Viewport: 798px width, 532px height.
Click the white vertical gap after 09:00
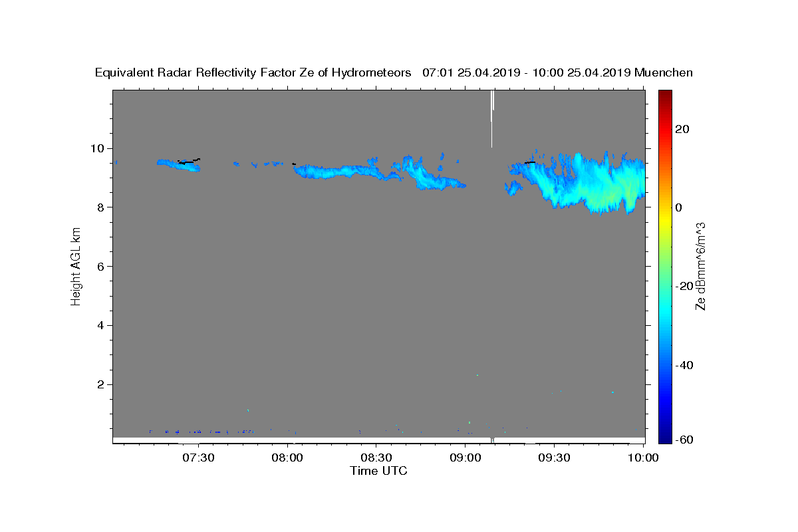click(x=492, y=118)
